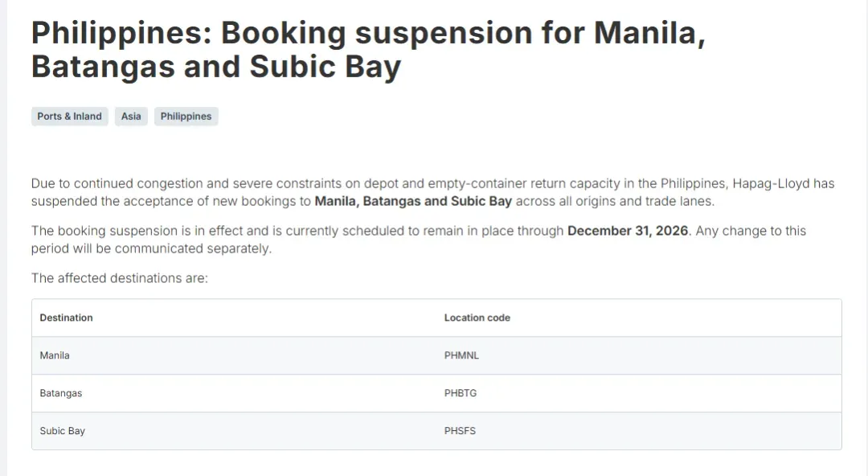
Task: Select the Asia tag
Action: (131, 117)
